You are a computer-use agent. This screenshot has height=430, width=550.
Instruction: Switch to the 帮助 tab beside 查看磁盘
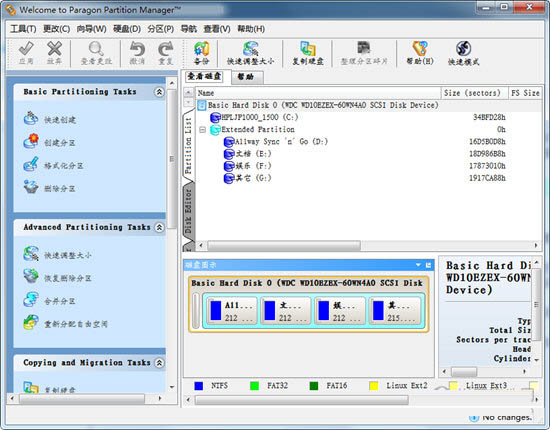click(246, 77)
